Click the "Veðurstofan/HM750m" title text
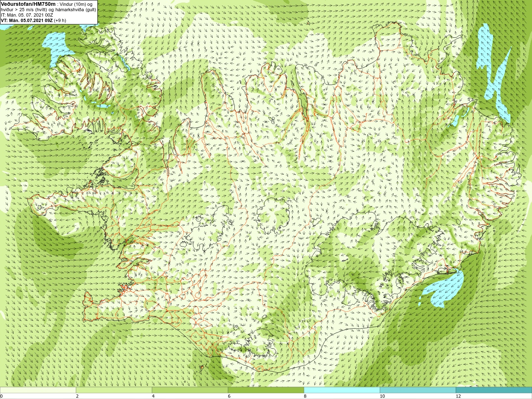The width and height of the screenshot is (532, 399). (x=28, y=3)
